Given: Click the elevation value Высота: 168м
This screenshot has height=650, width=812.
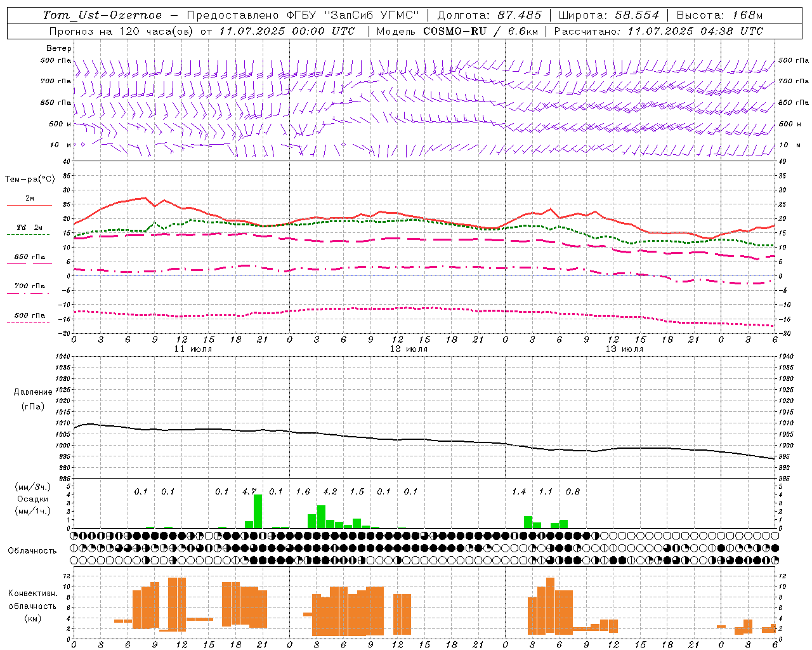Looking at the screenshot, I should click(x=719, y=15).
